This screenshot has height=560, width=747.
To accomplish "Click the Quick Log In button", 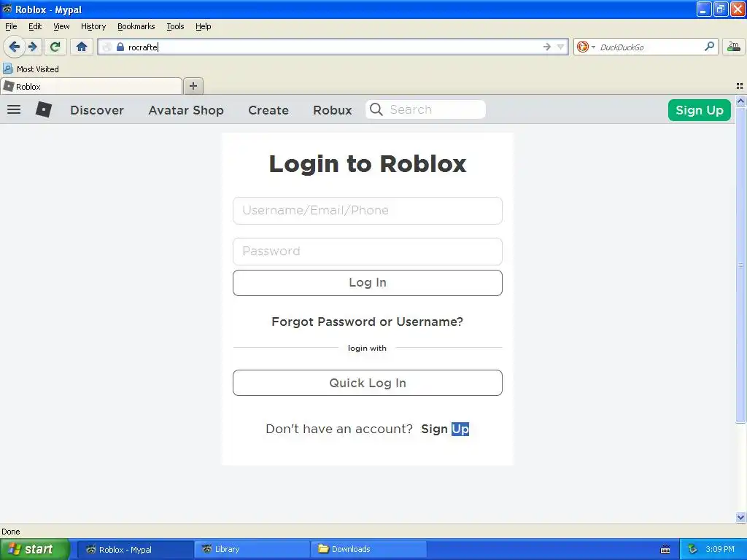I will click(368, 383).
